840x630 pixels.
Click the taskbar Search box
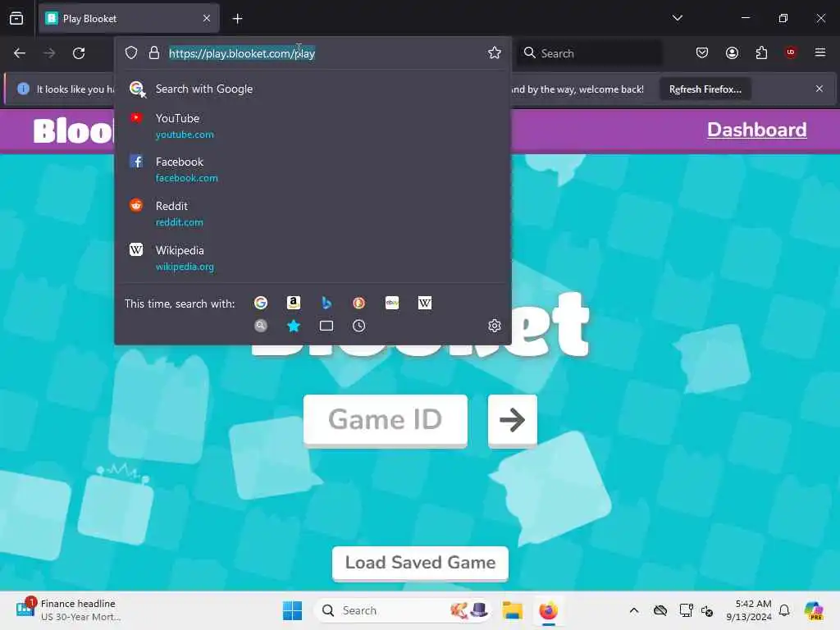point(403,610)
